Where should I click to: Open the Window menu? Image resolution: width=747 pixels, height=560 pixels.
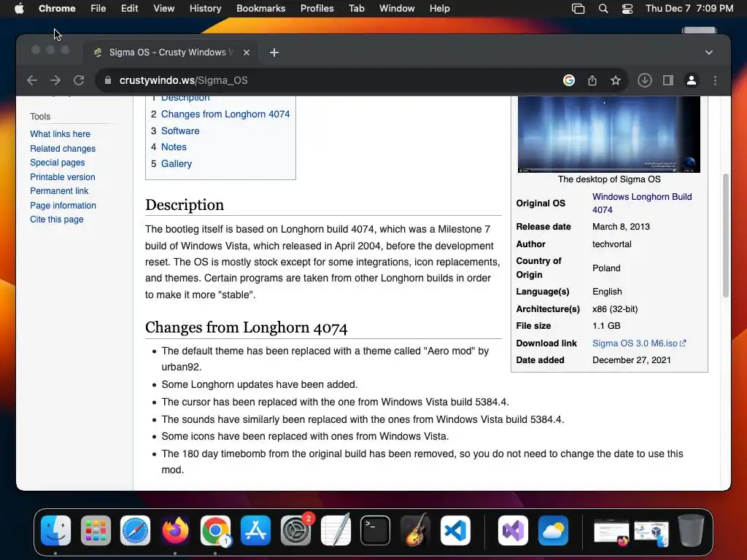[x=397, y=9]
